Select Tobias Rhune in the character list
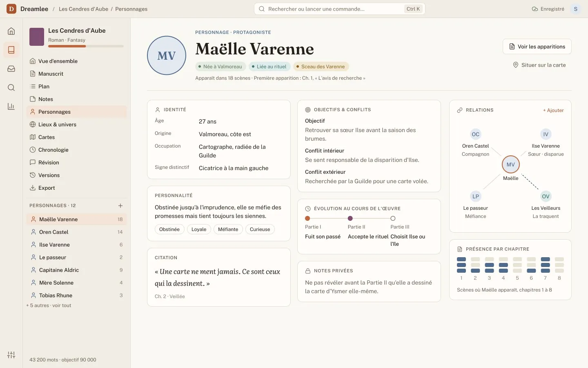 click(x=77, y=295)
